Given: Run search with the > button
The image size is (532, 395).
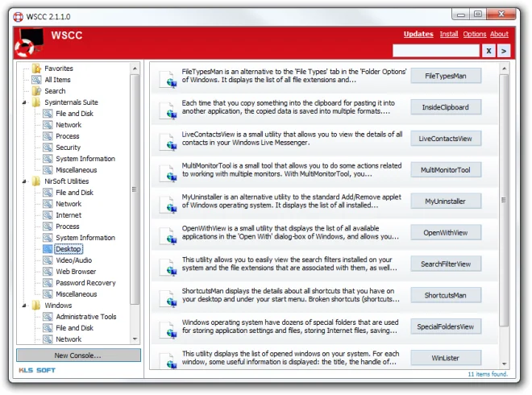Looking at the screenshot, I should pyautogui.click(x=504, y=51).
